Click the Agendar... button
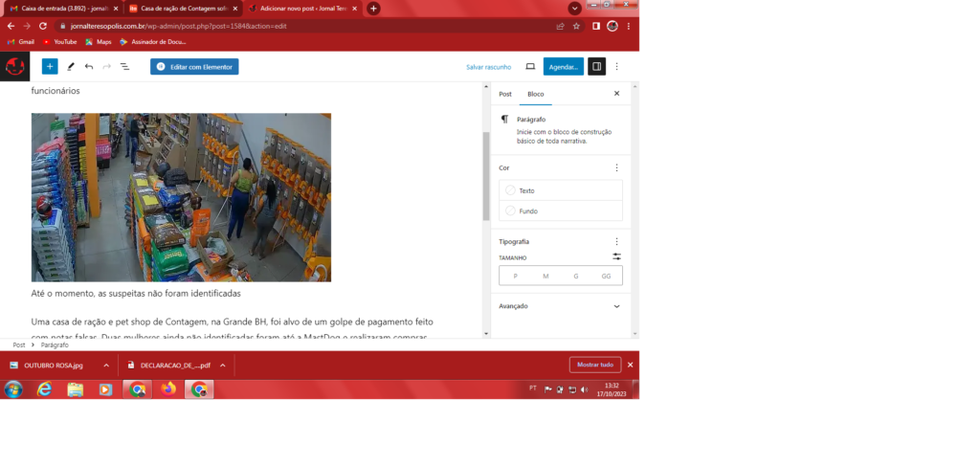The height and width of the screenshot is (466, 980). (563, 66)
